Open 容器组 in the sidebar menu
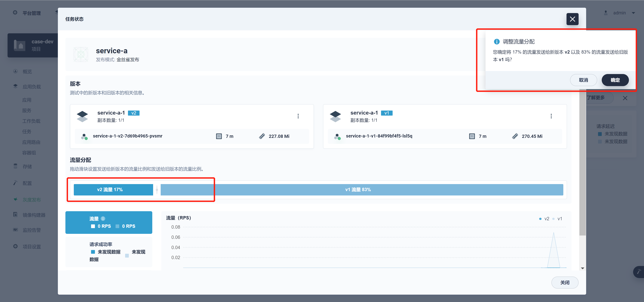This screenshot has height=302, width=644. (29, 153)
